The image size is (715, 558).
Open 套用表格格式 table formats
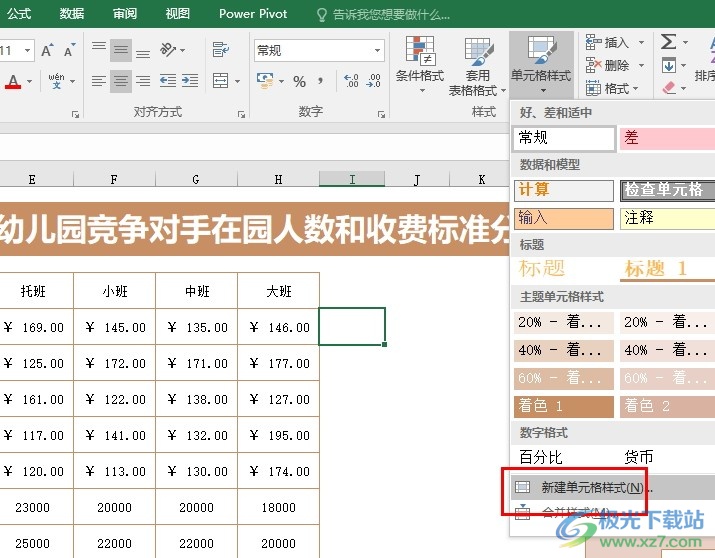[x=477, y=66]
